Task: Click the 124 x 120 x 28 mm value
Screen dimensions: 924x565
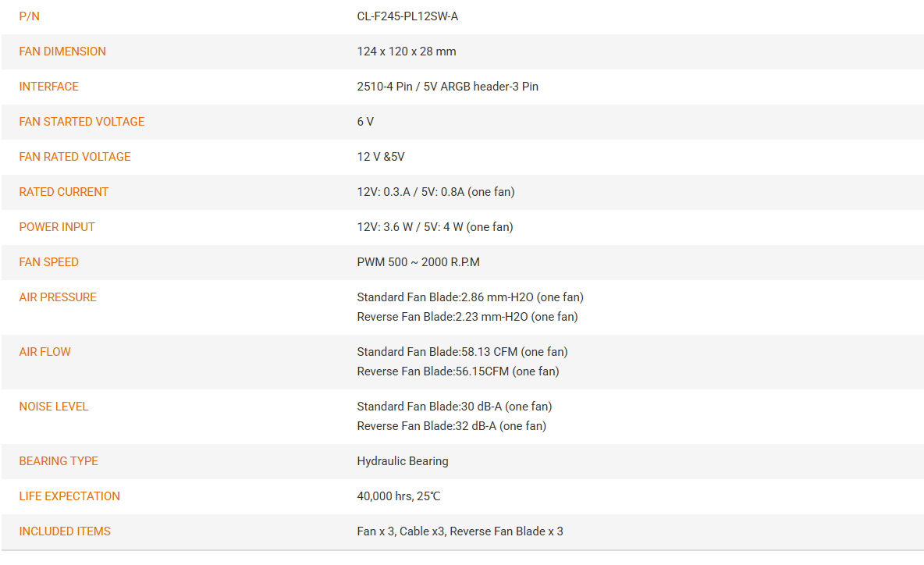Action: tap(406, 52)
